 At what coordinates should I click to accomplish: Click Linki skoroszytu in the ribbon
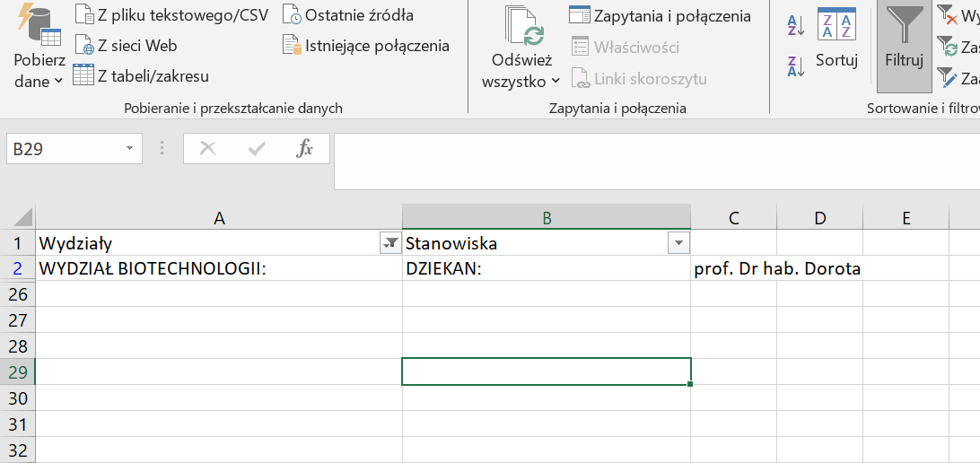click(x=639, y=79)
